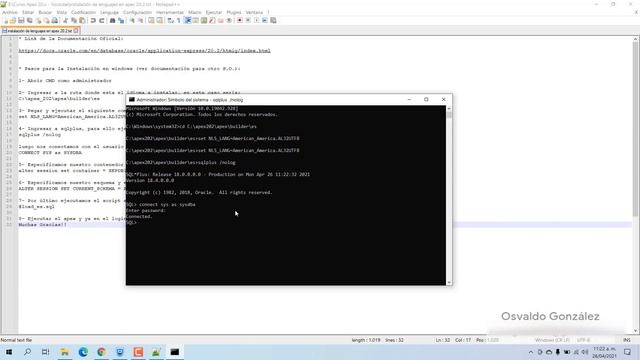Open the Macro menu
Image resolution: width=640 pixels, height=360 pixels.
point(195,12)
